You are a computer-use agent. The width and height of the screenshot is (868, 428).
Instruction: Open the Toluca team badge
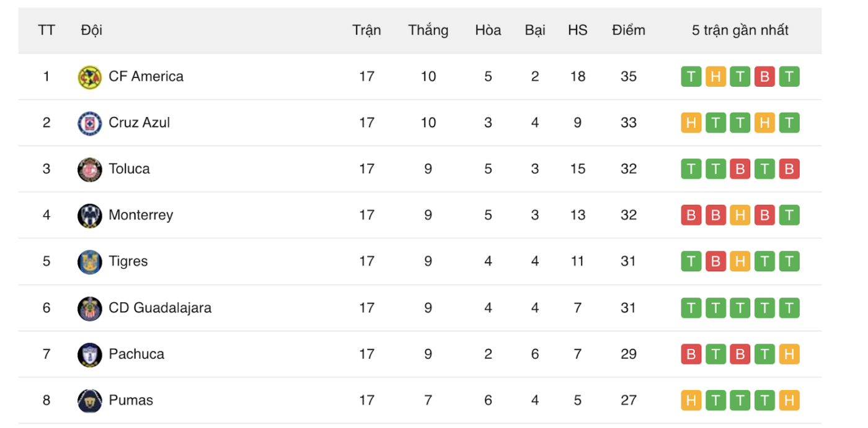tap(90, 169)
